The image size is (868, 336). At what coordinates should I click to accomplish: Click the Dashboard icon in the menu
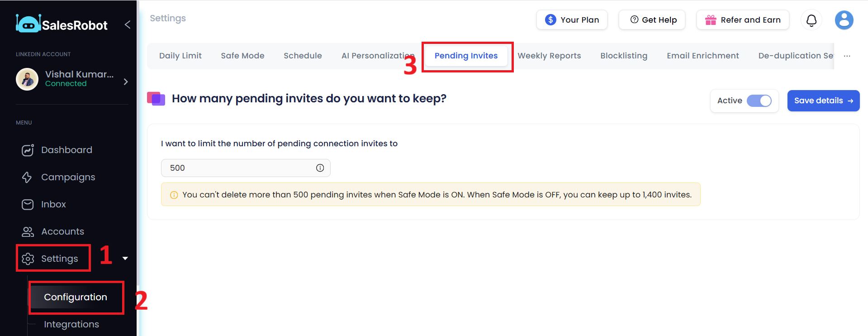click(28, 150)
